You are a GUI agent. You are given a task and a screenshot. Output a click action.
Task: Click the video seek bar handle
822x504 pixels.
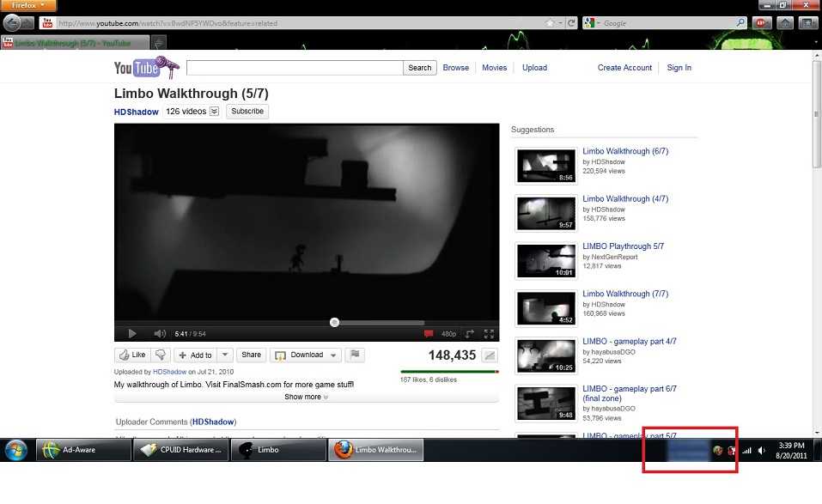point(334,322)
